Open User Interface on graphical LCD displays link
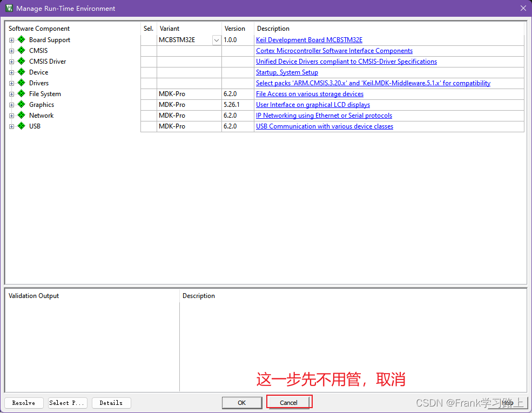The height and width of the screenshot is (413, 532). tap(313, 105)
